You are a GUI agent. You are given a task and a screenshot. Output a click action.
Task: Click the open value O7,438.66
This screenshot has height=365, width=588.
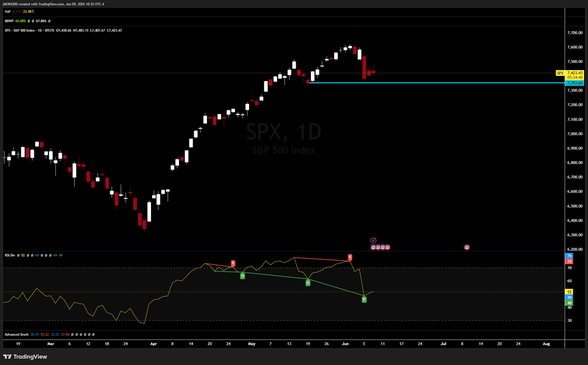64,30
